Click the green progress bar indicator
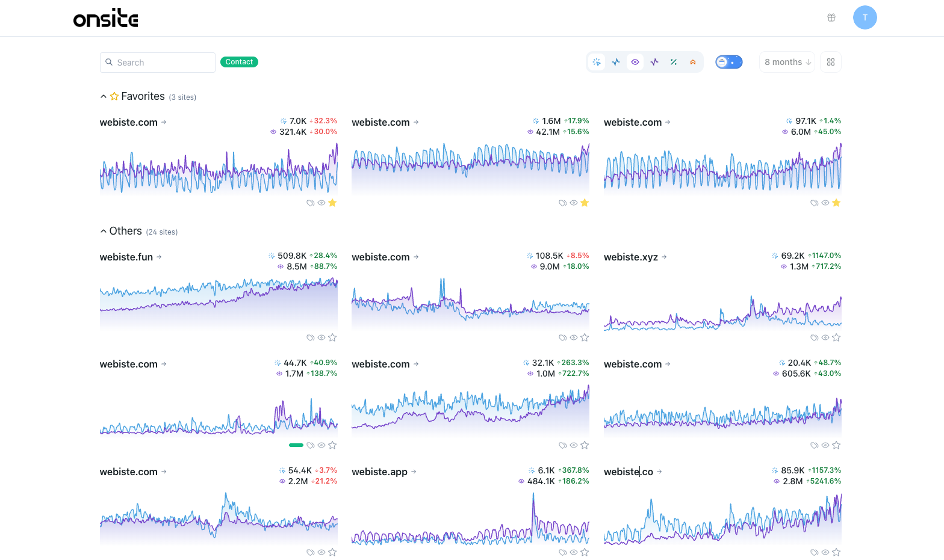Screen dimensions: 944x560 coord(296,445)
